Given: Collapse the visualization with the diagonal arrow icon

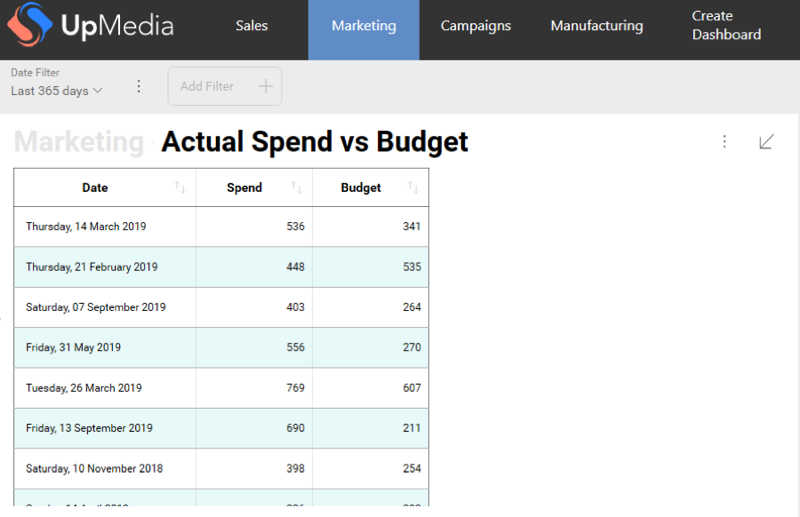Looking at the screenshot, I should [766, 142].
